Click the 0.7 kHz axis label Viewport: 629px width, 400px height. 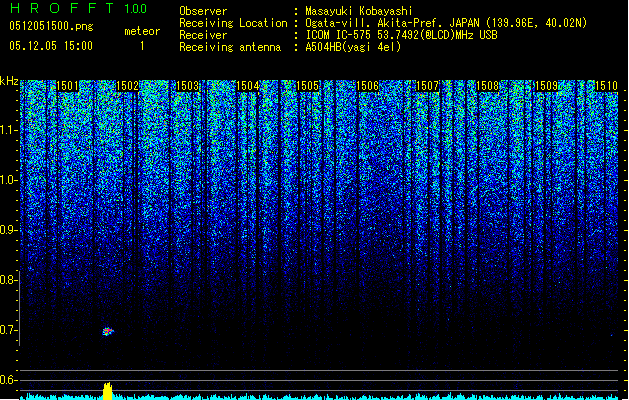point(8,330)
